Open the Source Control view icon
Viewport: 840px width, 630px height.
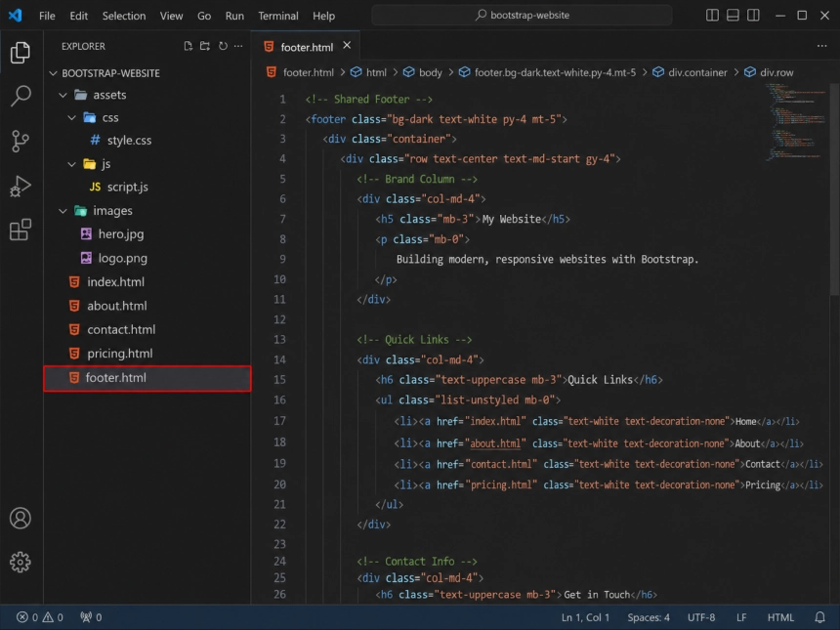[x=21, y=142]
